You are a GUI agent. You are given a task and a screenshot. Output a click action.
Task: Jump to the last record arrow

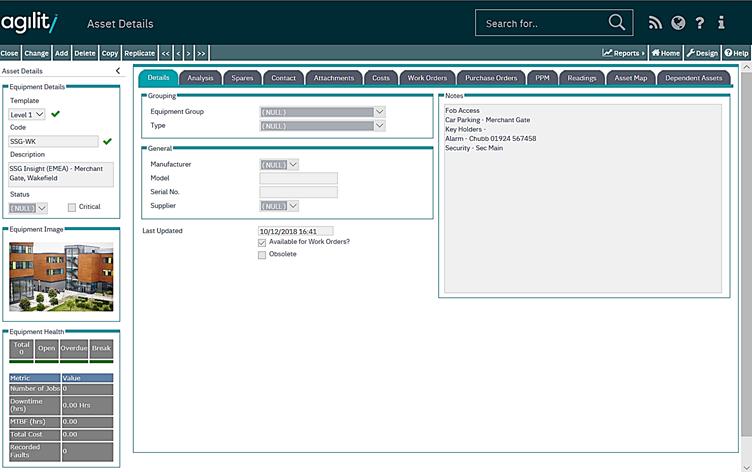click(201, 52)
